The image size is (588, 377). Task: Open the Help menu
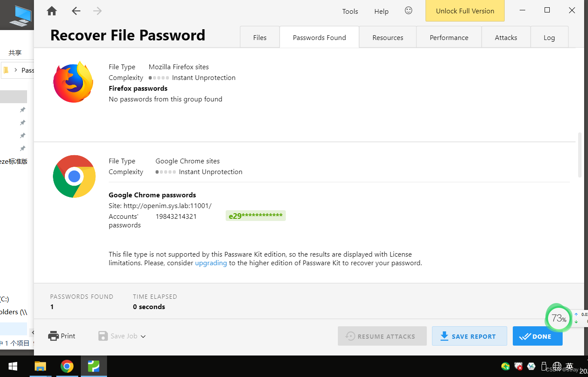(x=381, y=11)
